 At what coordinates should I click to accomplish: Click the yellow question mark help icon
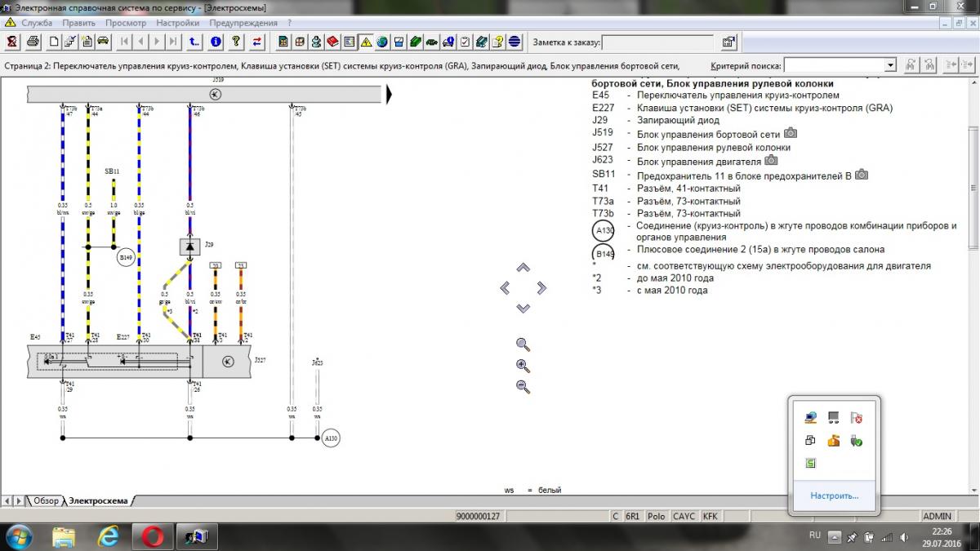[235, 41]
